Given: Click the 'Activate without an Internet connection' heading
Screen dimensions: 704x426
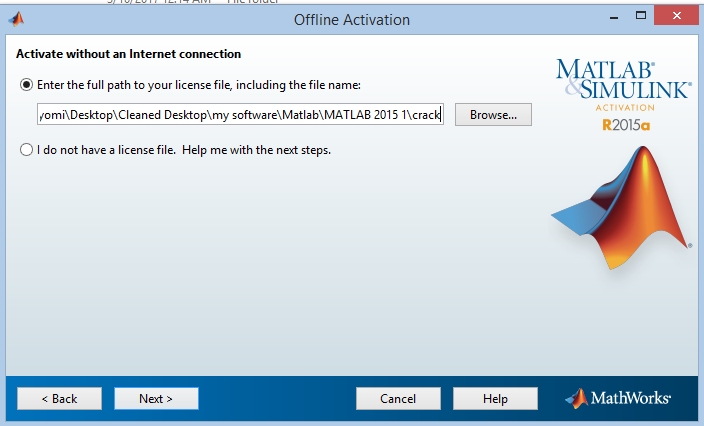Looking at the screenshot, I should point(129,53).
